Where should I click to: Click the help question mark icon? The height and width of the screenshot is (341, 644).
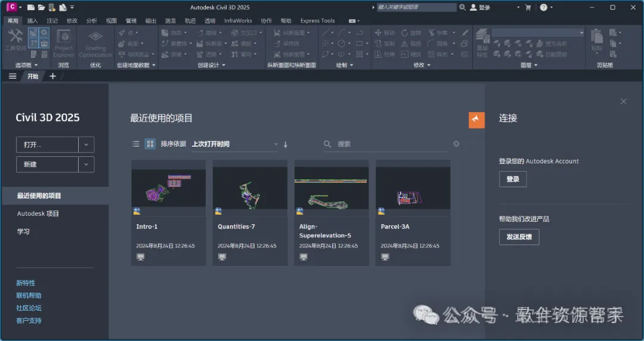pyautogui.click(x=543, y=7)
